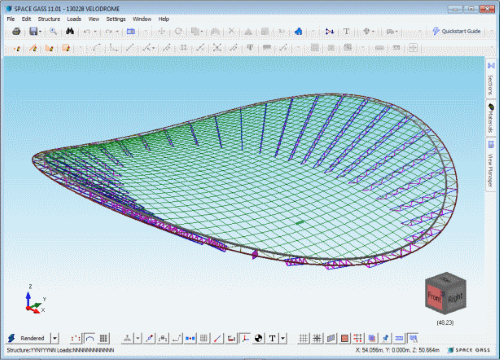The height and width of the screenshot is (360, 500).
Task: Click the magnifier zoom icon in top toolbar
Action: point(53,32)
